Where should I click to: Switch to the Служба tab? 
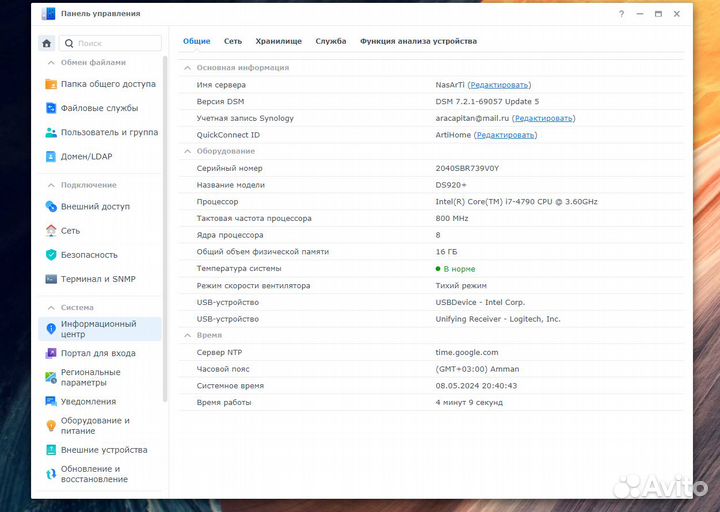331,41
